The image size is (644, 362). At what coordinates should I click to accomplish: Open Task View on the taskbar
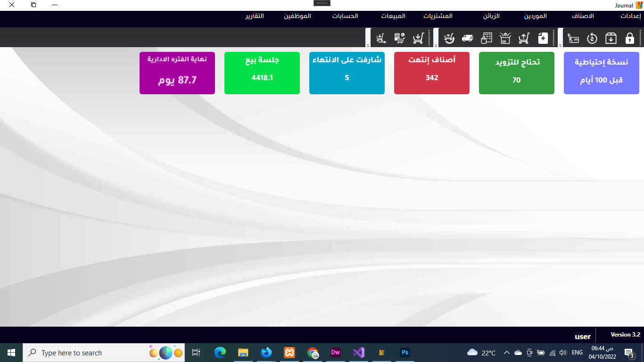pyautogui.click(x=196, y=353)
